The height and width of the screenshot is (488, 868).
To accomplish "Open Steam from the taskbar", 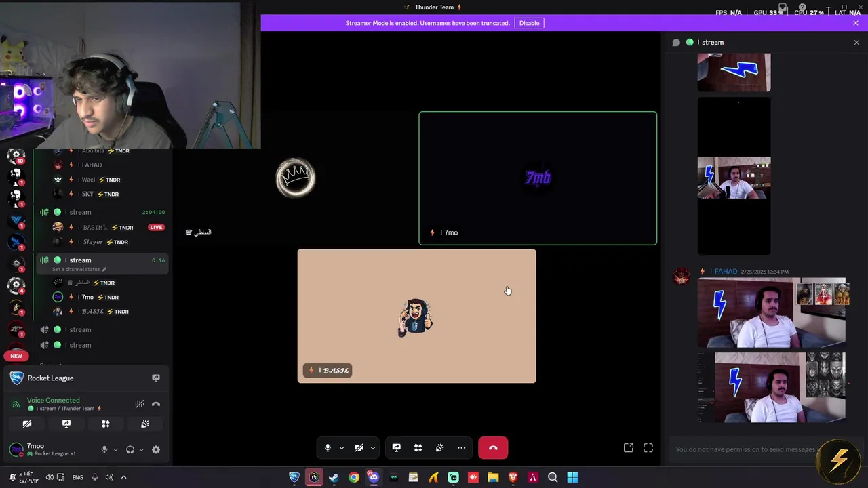I will [334, 477].
